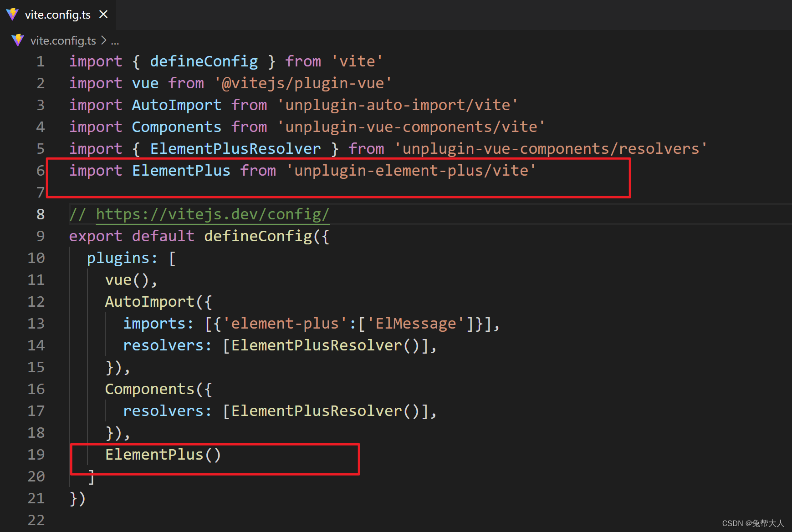
Task: Click the Vite icon in the breadcrumb
Action: (18, 41)
